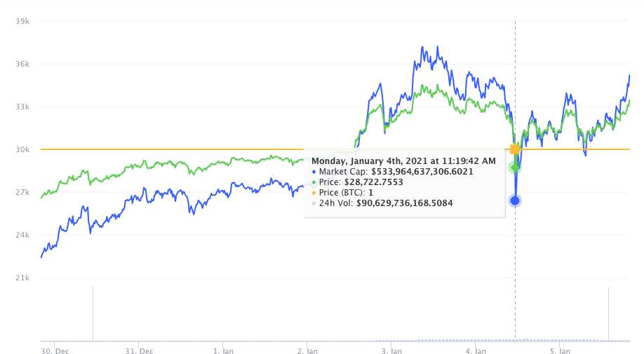Click the 39k y-axis label
Viewport: 644px width, 354px height.
[x=22, y=21]
